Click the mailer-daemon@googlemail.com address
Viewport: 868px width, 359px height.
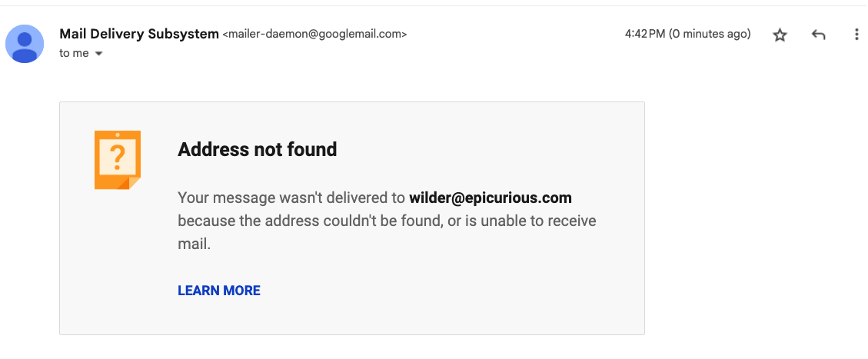[314, 35]
